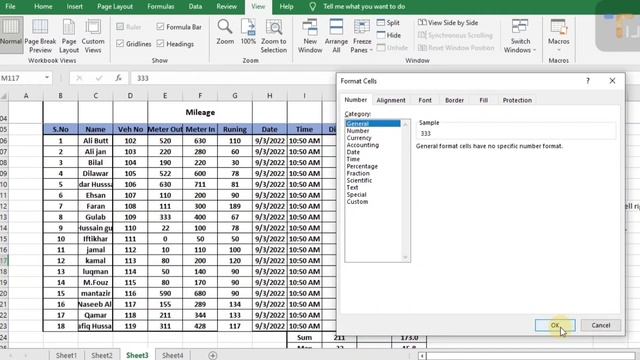Click the formula bar cancel X icon
This screenshot has height=360, width=640.
(79, 78)
